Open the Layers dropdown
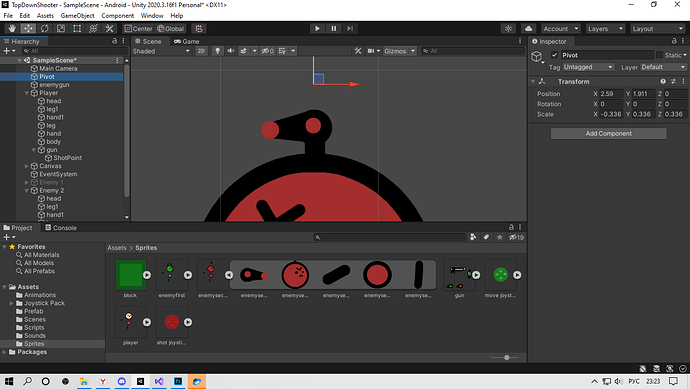The width and height of the screenshot is (690, 389). coord(605,29)
